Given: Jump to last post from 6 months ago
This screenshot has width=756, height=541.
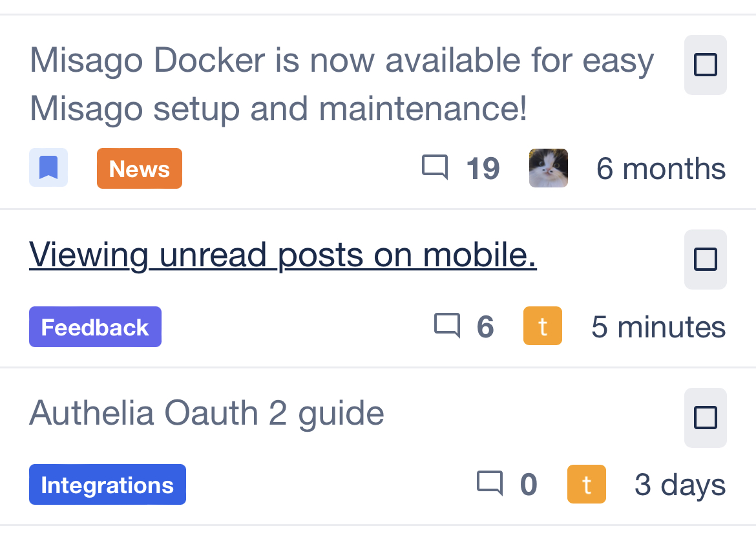Looking at the screenshot, I should coord(660,169).
